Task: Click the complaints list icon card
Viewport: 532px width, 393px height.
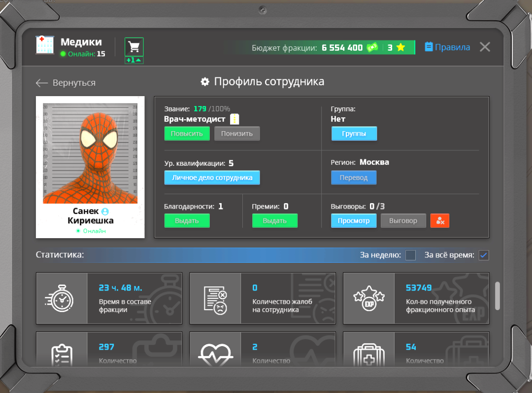Action: (x=215, y=300)
